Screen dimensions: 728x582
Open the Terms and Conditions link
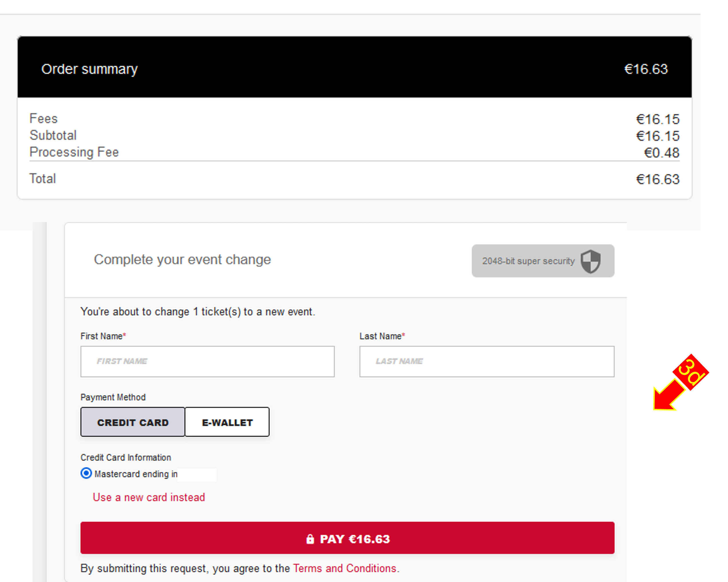click(x=345, y=569)
